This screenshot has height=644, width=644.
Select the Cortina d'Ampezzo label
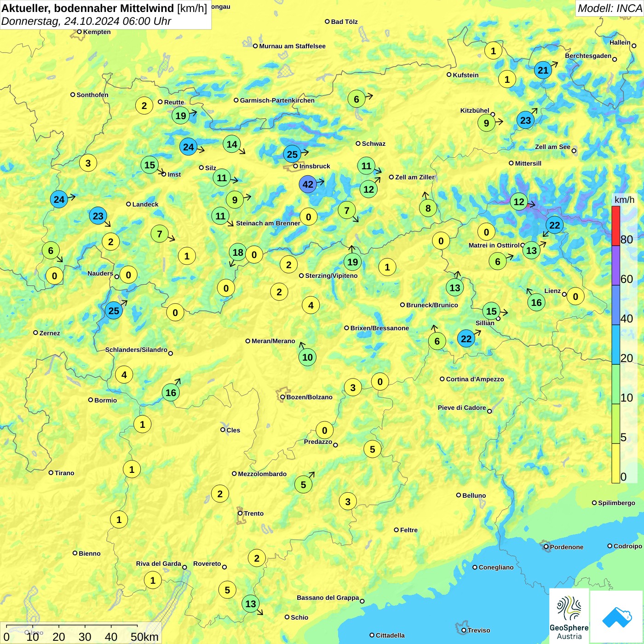[x=475, y=379]
